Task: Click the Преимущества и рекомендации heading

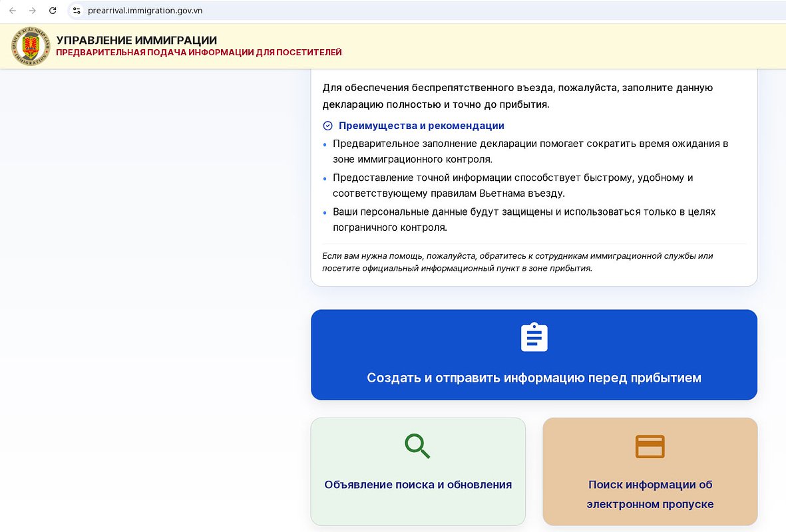Action: pyautogui.click(x=421, y=126)
